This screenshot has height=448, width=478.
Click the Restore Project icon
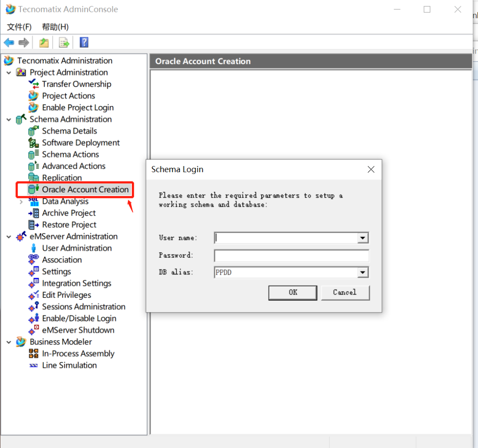[34, 225]
